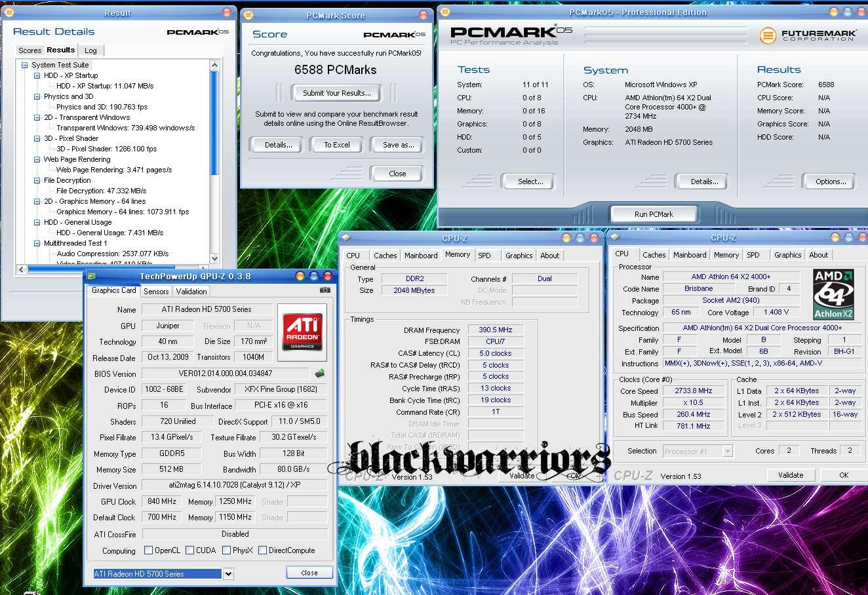The width and height of the screenshot is (868, 595).
Task: Click the title bar icon of CPU-Z Memory window
Action: (x=347, y=239)
